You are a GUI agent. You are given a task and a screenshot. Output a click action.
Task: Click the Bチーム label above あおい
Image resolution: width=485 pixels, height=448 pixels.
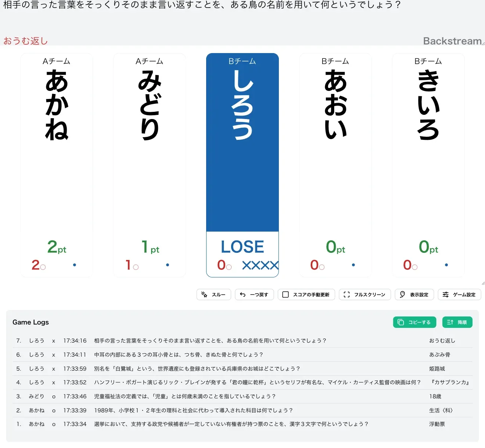[x=336, y=61]
